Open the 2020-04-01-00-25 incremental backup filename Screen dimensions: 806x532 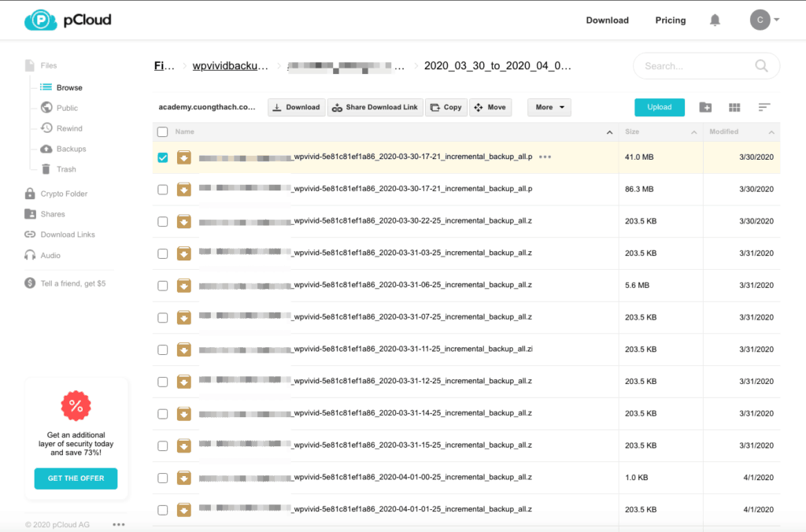click(x=365, y=477)
